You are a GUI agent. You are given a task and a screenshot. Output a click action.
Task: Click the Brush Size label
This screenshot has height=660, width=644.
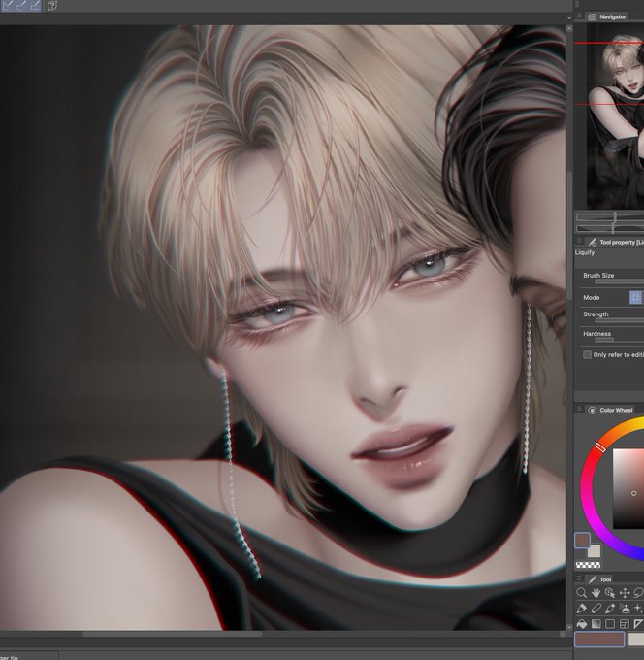pos(598,276)
